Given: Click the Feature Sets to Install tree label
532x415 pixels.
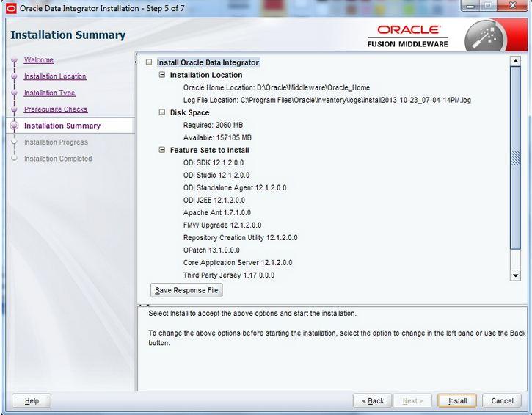Looking at the screenshot, I should [210, 150].
